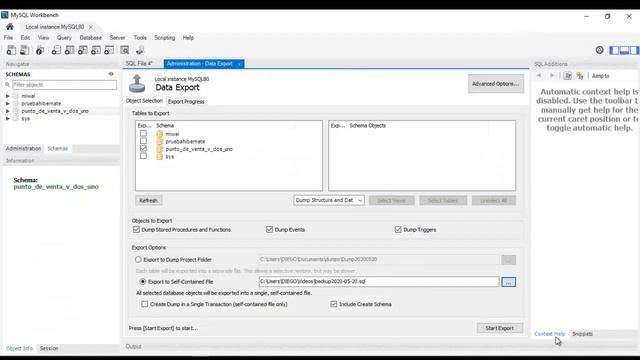The image size is (640, 360).
Task: Switch to the Session tab
Action: point(49,348)
